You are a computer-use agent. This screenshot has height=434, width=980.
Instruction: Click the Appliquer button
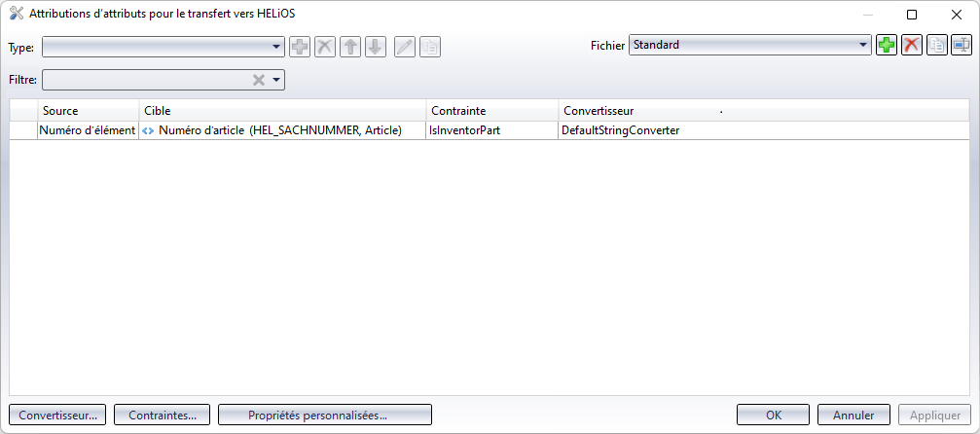(935, 416)
